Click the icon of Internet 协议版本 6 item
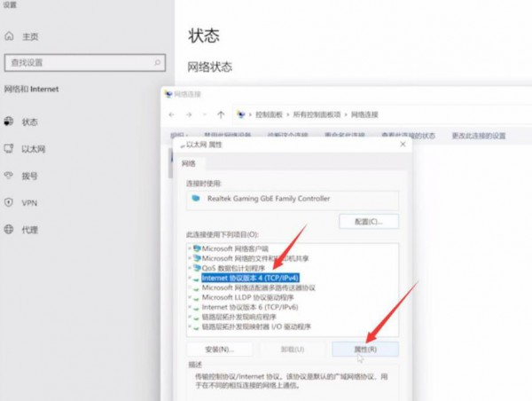Image resolution: width=532 pixels, height=401 pixels. click(x=197, y=308)
